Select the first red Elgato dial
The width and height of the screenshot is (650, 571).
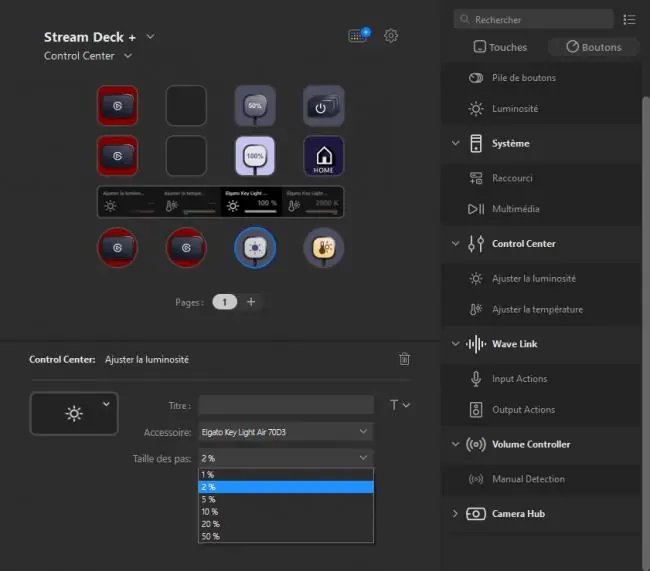click(x=118, y=248)
